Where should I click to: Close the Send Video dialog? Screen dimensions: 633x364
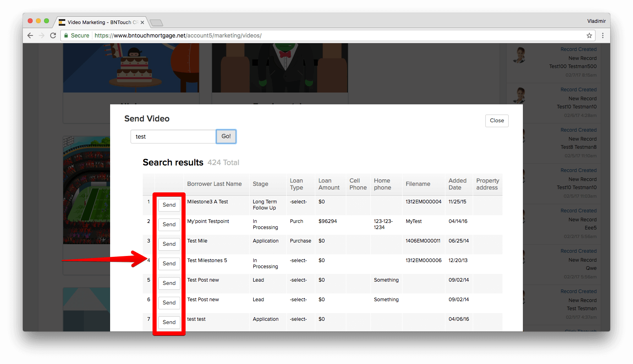click(496, 121)
